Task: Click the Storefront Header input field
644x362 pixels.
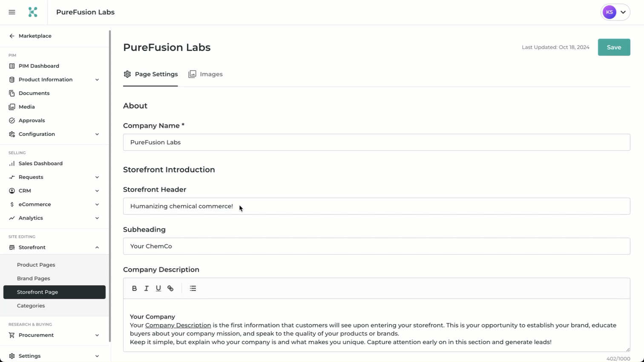Action: coord(377,206)
